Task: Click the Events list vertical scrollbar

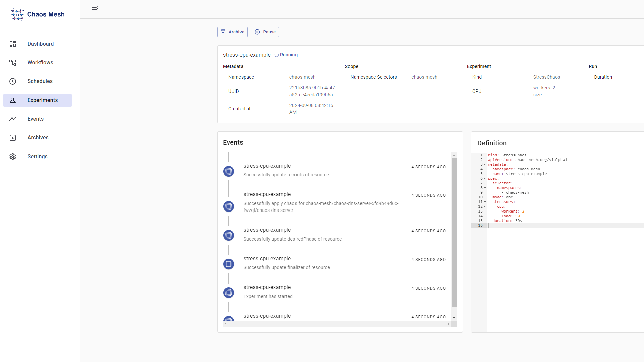Action: pos(454,231)
